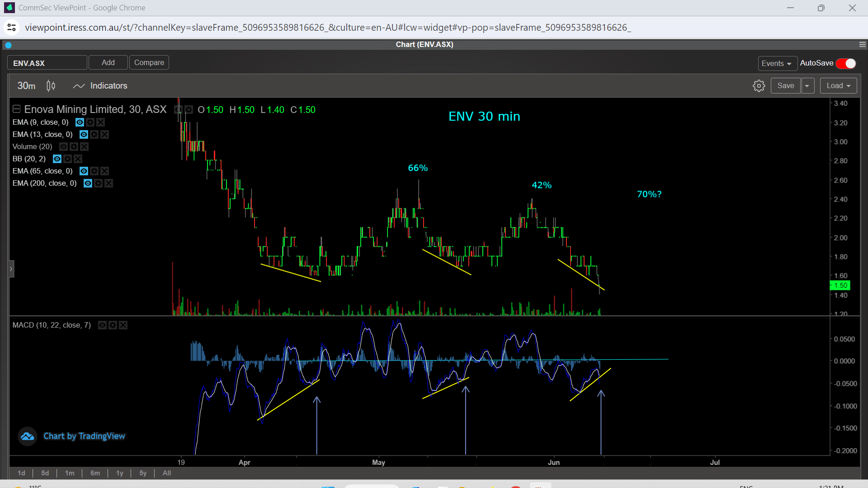868x488 pixels.
Task: Expand the left side panel arrow
Action: 11,269
